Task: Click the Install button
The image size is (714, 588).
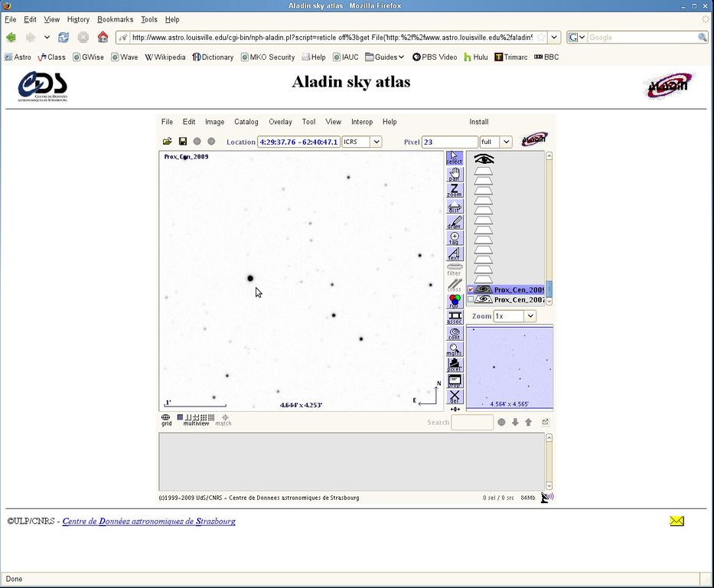Action: [x=478, y=122]
